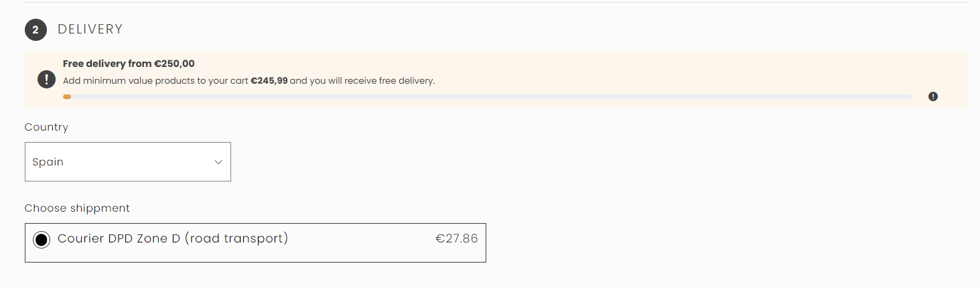The width and height of the screenshot is (980, 288).
Task: Click the exclamation alert icon in banner
Action: pyautogui.click(x=46, y=80)
